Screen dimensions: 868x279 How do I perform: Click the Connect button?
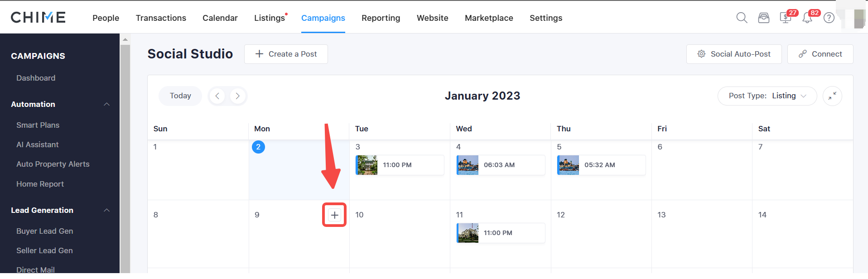click(820, 54)
